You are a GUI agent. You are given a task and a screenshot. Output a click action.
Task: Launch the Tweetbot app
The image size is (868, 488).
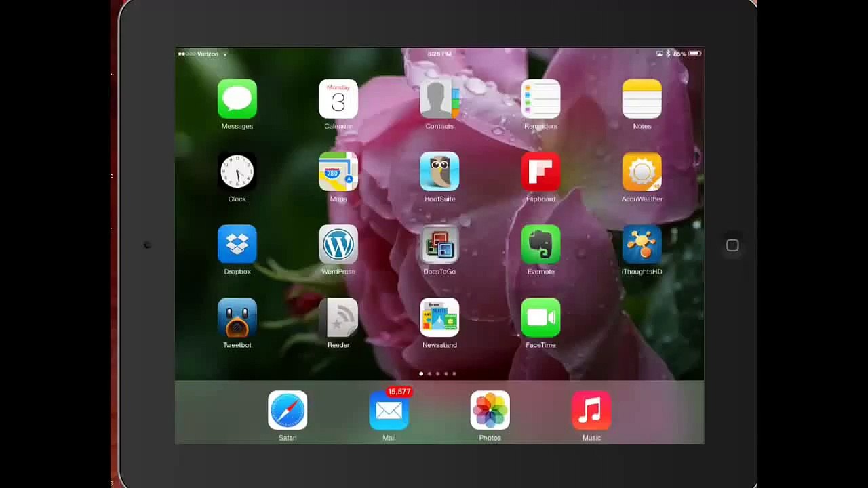pos(237,318)
